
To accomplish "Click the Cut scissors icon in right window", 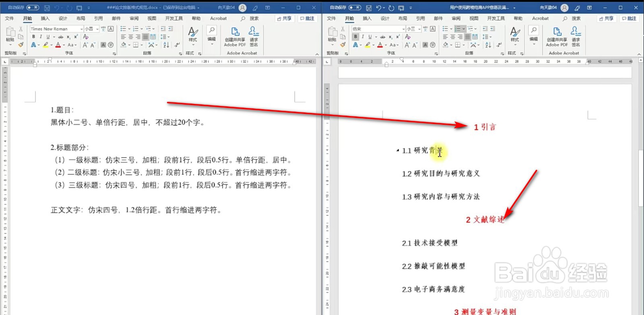I will click(343, 29).
